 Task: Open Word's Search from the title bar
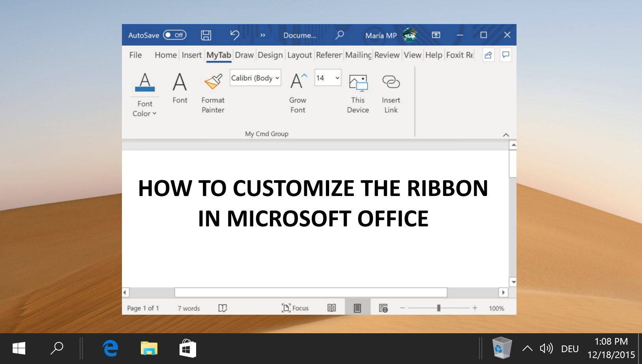(339, 35)
